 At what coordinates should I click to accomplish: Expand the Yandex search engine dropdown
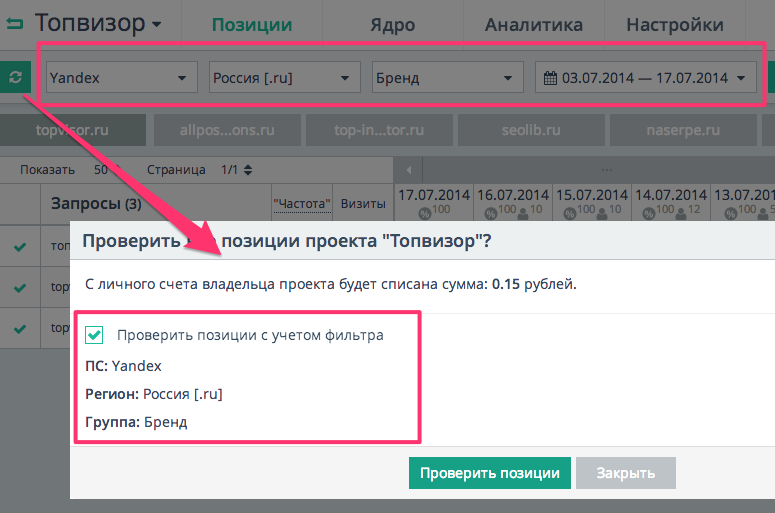click(122, 77)
